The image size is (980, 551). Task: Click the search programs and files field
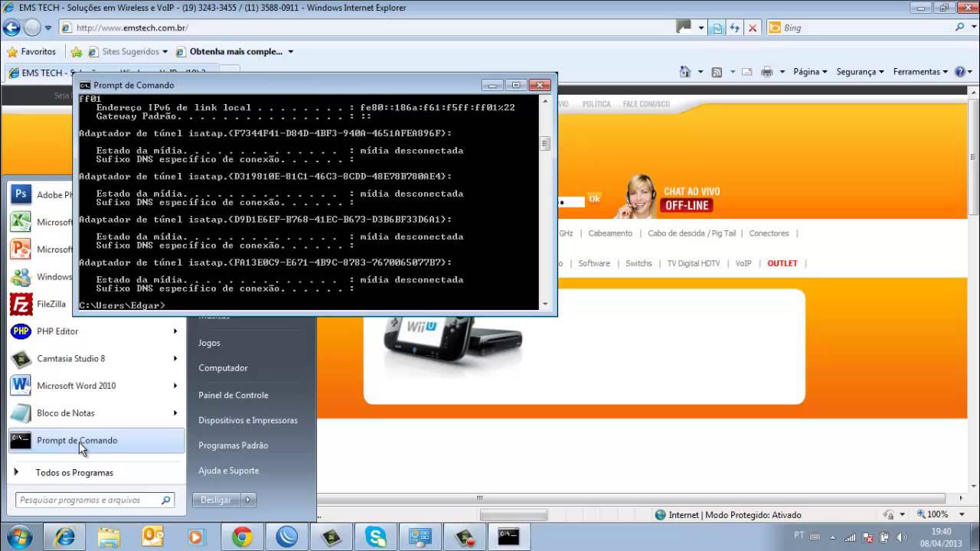[95, 500]
